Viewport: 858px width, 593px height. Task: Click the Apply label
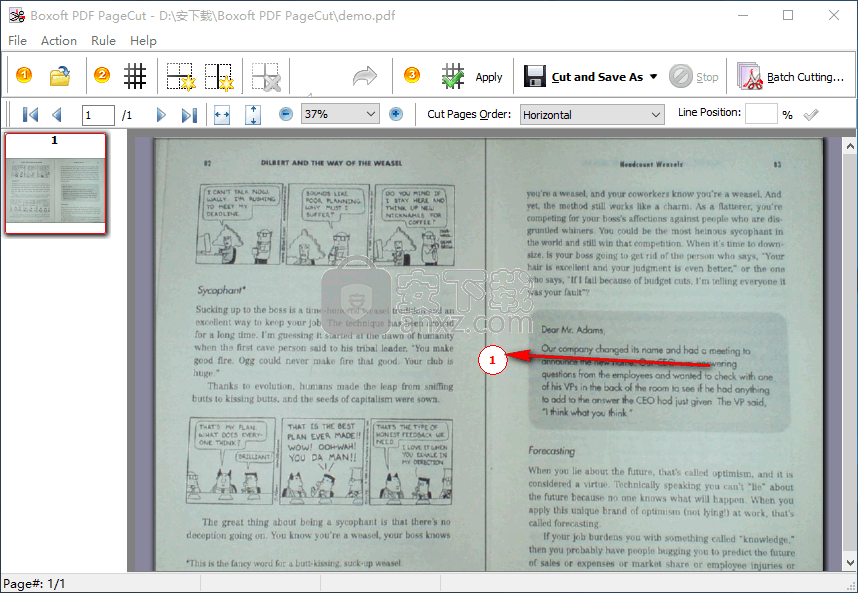point(489,77)
